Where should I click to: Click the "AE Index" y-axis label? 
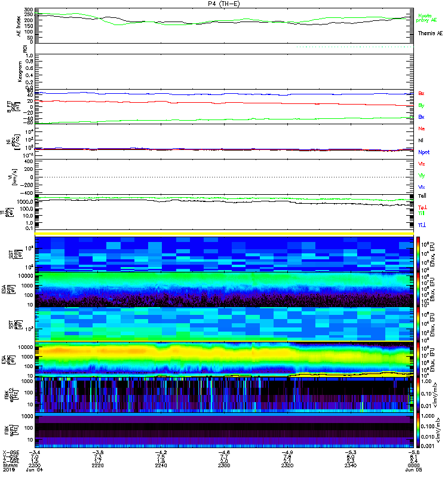coord(19,26)
